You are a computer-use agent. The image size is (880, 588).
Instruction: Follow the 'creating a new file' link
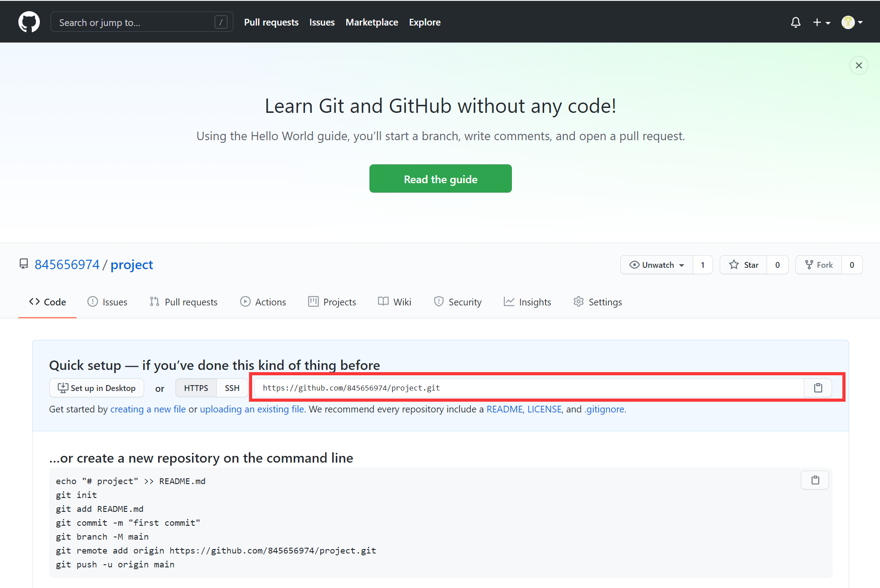148,409
